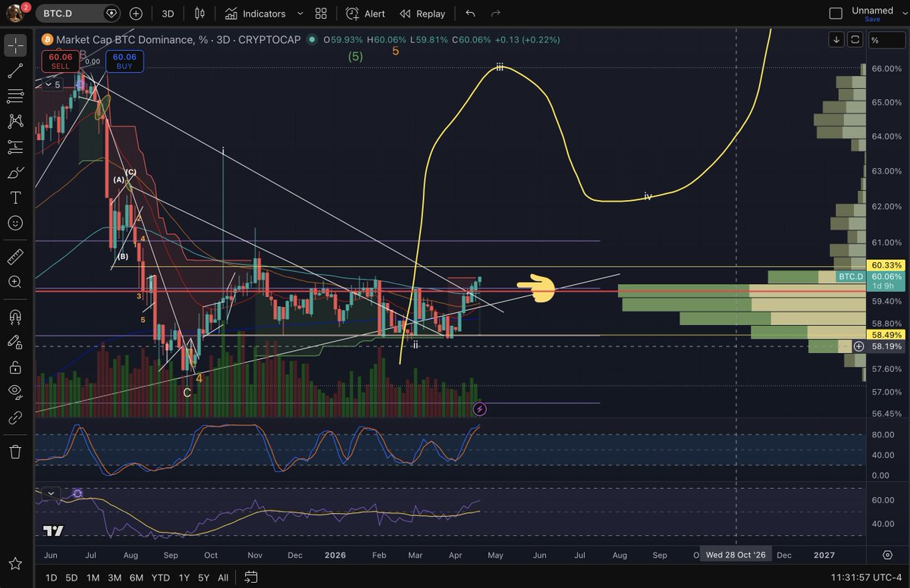Select the brush drawing tool
The image size is (910, 588).
pyautogui.click(x=15, y=173)
